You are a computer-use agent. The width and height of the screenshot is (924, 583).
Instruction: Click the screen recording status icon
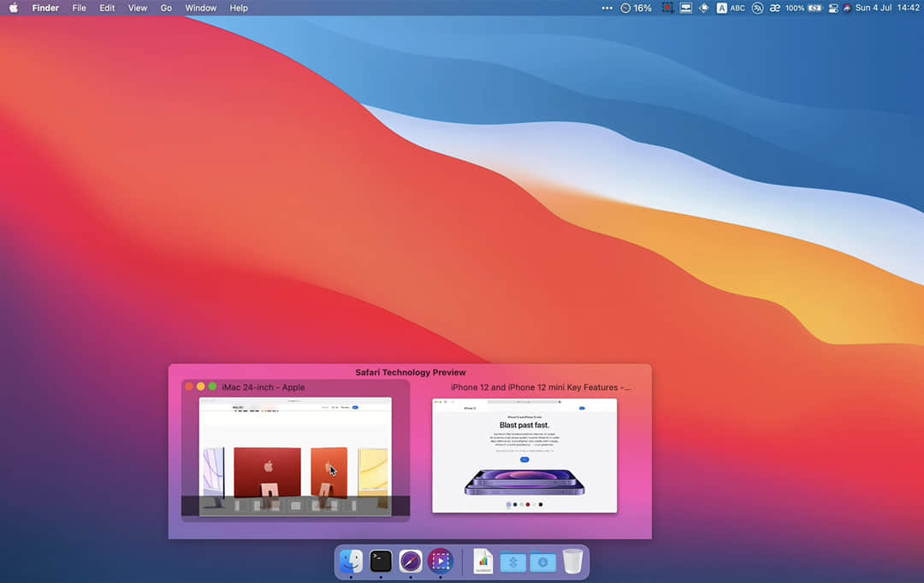click(666, 8)
